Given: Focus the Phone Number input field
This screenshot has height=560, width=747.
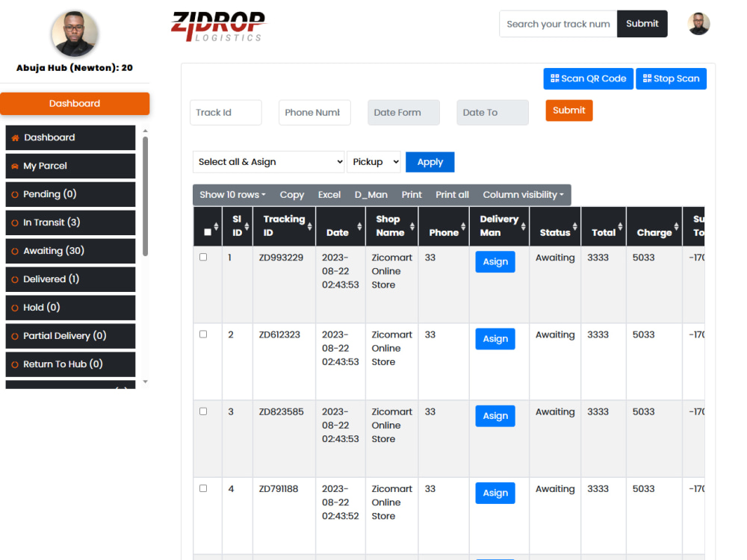Looking at the screenshot, I should [314, 113].
